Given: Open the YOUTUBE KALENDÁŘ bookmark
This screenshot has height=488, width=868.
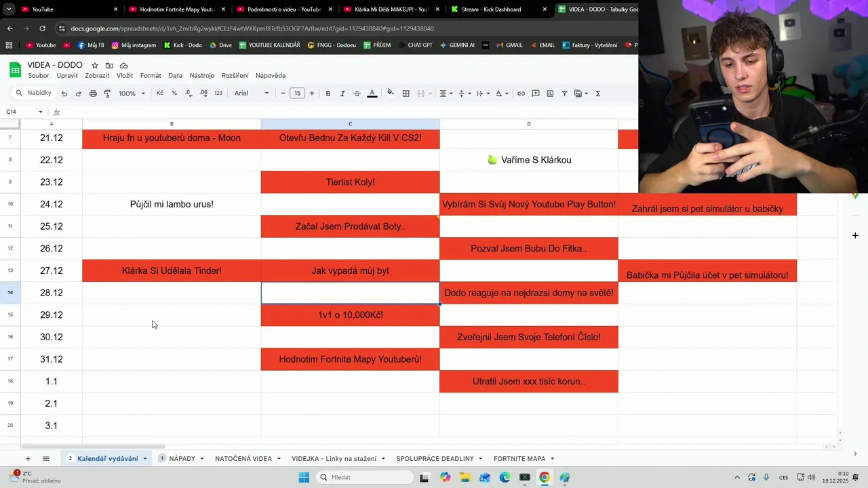Looking at the screenshot, I should click(x=269, y=45).
